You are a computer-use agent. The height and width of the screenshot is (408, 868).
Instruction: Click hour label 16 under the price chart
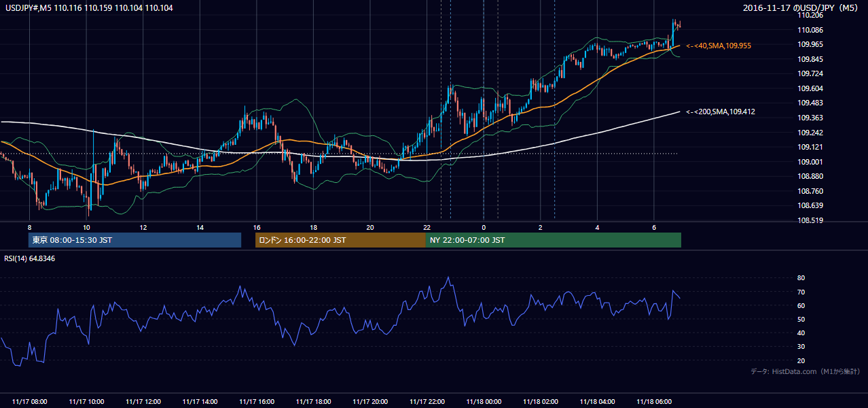tap(257, 227)
